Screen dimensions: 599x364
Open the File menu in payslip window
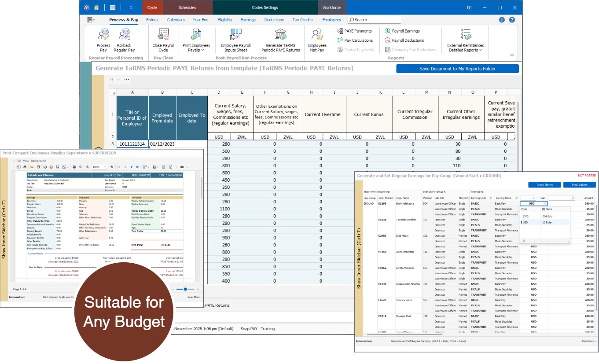(x=18, y=161)
